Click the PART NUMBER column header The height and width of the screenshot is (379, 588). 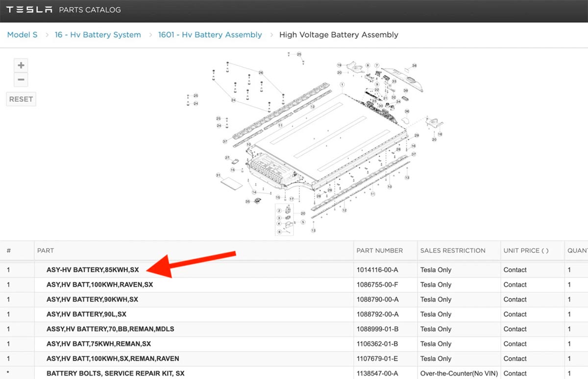tap(379, 250)
